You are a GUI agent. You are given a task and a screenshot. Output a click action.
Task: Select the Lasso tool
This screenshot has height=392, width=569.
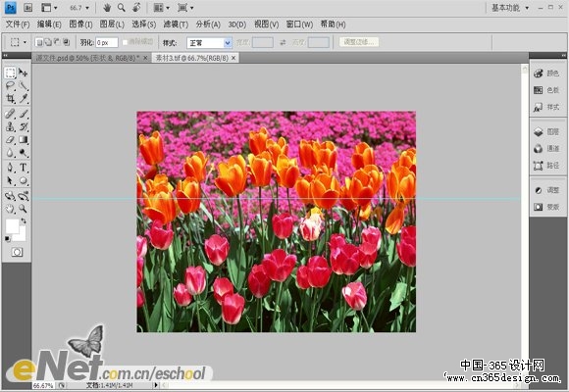click(10, 85)
